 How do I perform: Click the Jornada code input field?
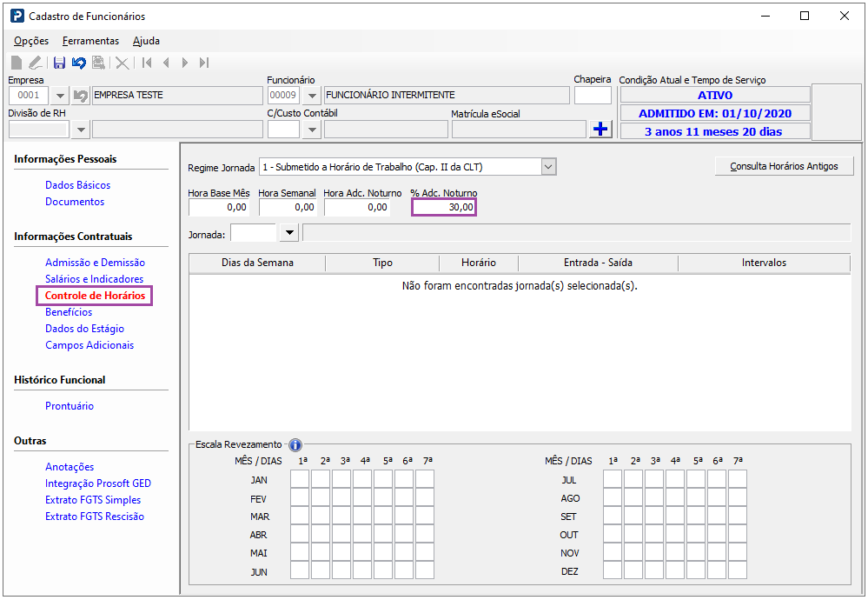(x=253, y=233)
